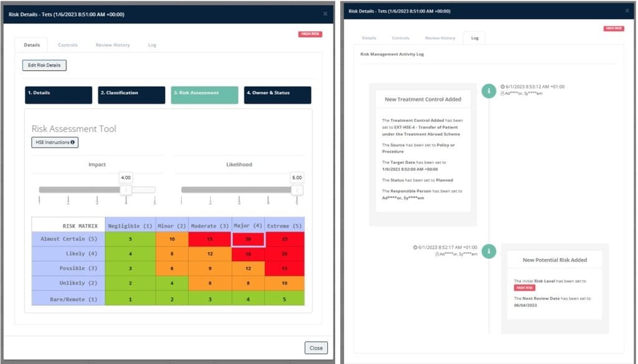
Task: Click the Rare/Remote Negligible cell 1
Action: [x=130, y=299]
